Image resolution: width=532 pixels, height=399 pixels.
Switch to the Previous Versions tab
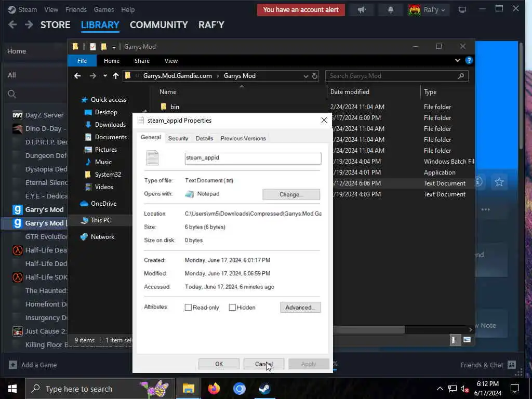243,138
